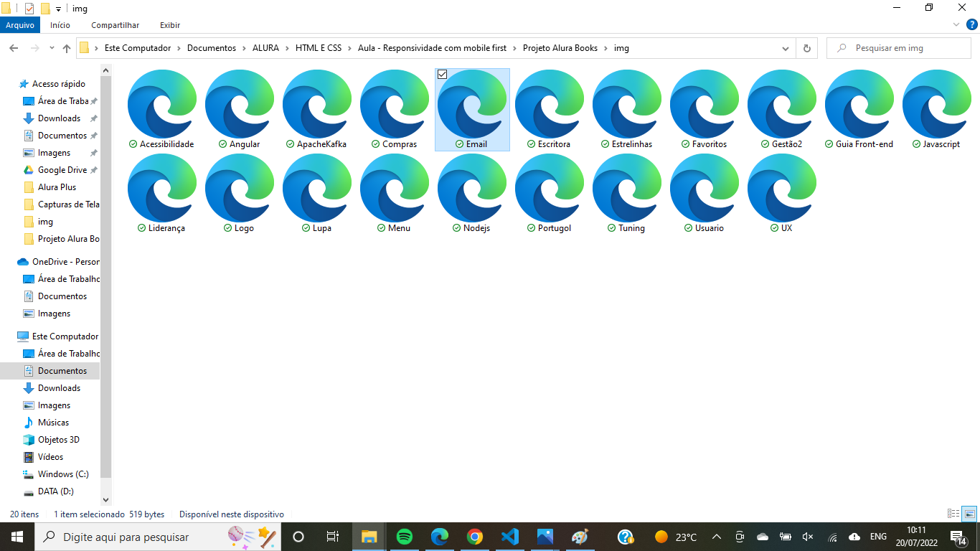
Task: Select the ApacheKafka file icon
Action: coord(317,104)
